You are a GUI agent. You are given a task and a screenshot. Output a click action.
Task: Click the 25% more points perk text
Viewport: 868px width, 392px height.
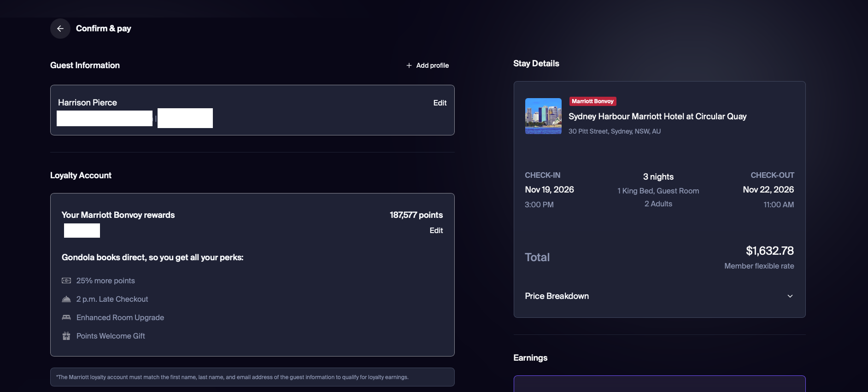click(106, 281)
